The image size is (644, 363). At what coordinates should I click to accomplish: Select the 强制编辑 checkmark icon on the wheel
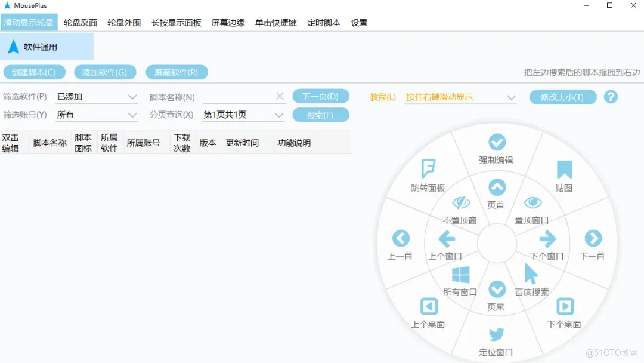pyautogui.click(x=497, y=143)
